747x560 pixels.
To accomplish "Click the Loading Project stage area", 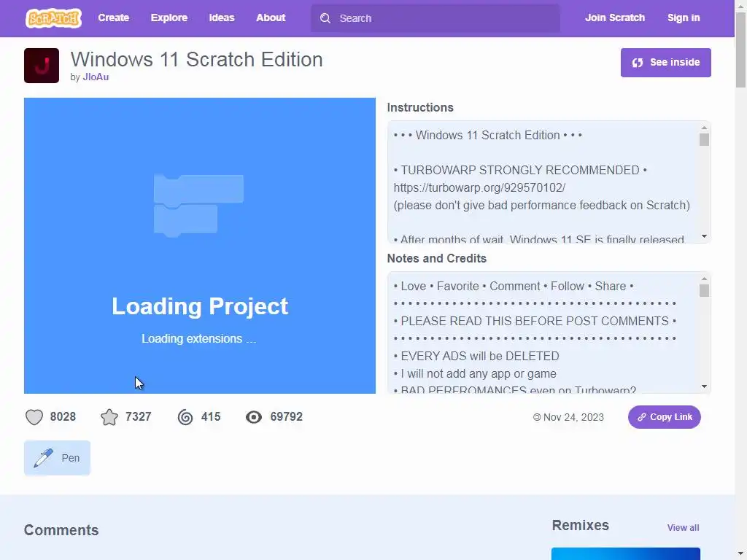I will pos(200,246).
